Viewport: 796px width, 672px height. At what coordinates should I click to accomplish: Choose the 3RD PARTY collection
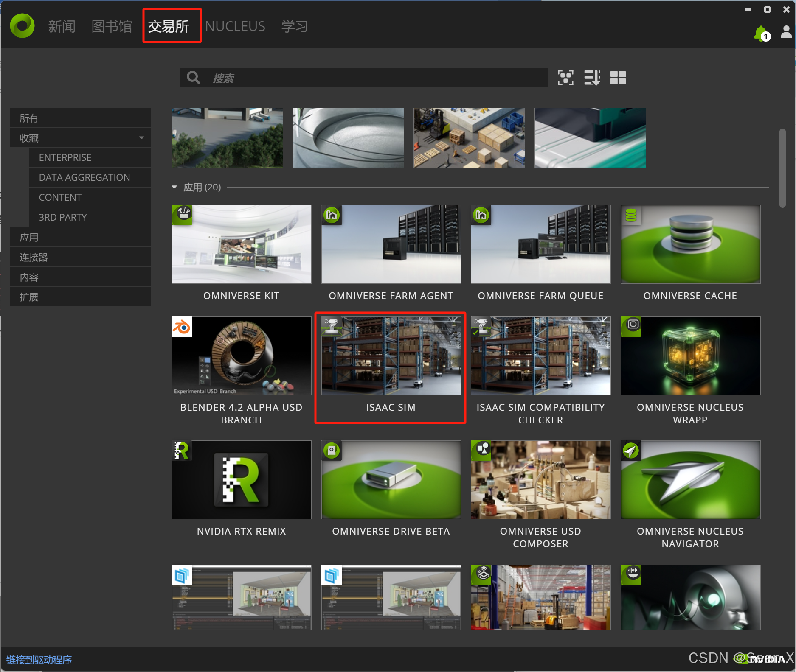pos(90,217)
